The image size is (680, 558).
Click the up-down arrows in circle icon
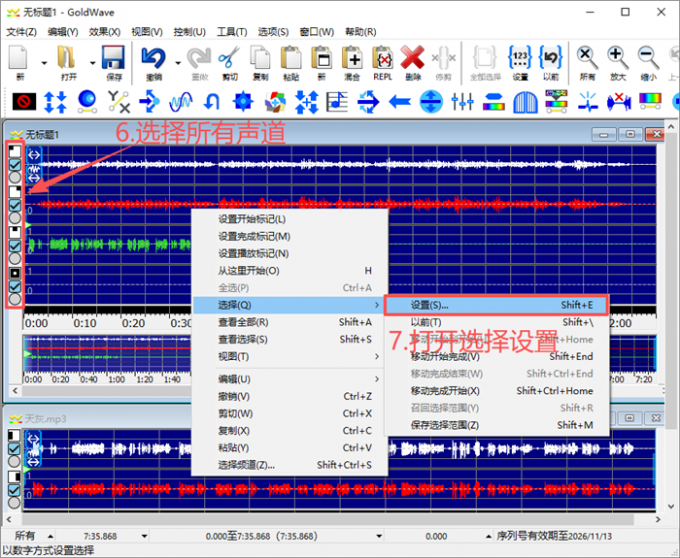431,102
